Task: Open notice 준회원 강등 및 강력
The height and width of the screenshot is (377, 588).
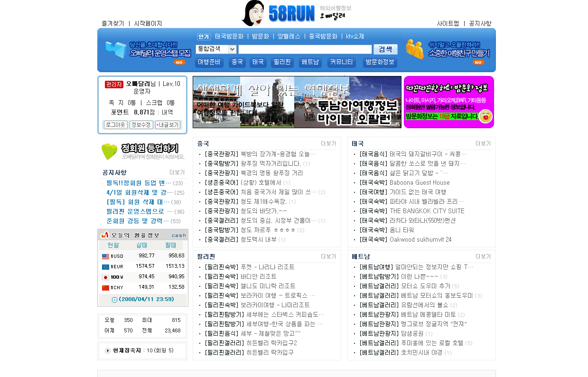Action: point(138,221)
